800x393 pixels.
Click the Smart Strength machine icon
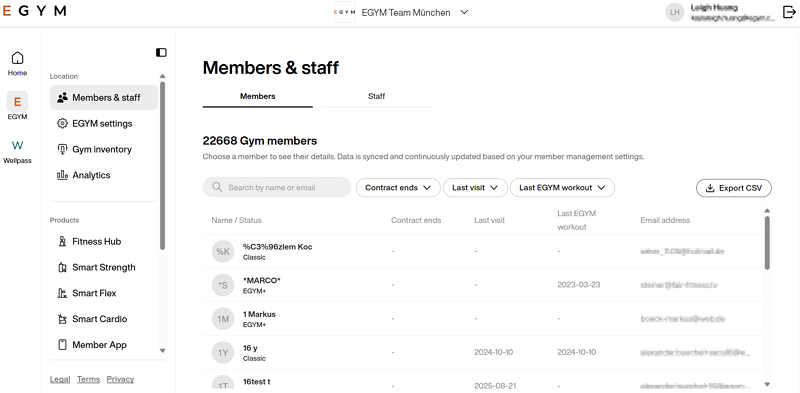pos(62,267)
